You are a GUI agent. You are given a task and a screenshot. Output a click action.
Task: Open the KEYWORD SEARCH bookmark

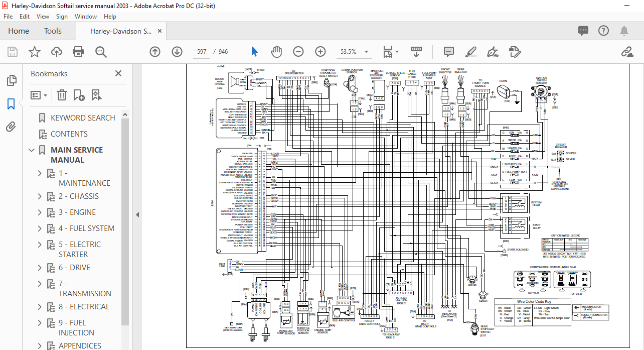pyautogui.click(x=83, y=118)
